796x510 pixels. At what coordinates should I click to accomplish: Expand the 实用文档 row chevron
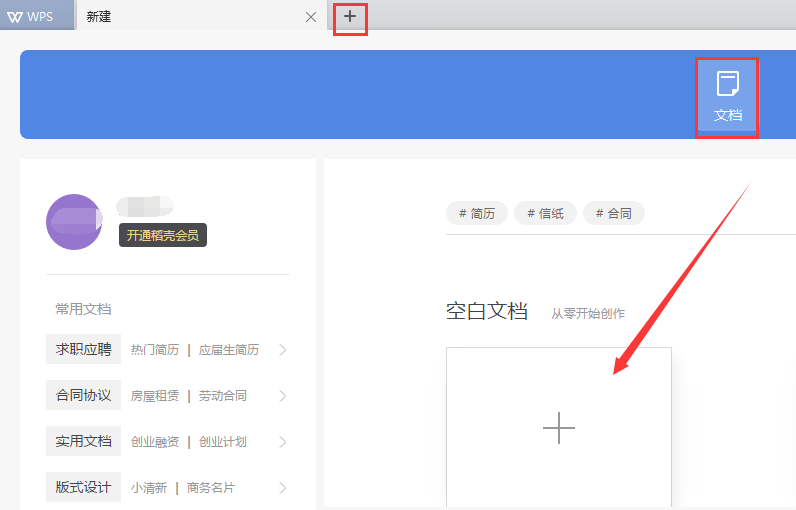pyautogui.click(x=283, y=442)
